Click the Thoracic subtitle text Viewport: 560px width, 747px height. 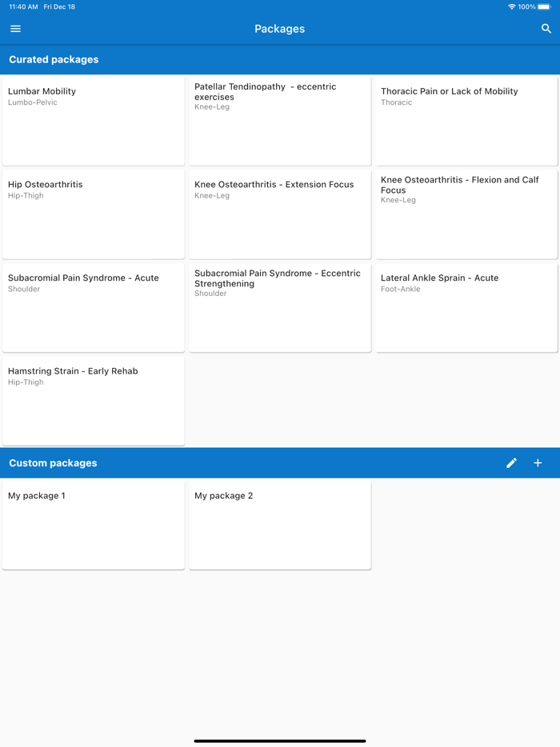[396, 102]
